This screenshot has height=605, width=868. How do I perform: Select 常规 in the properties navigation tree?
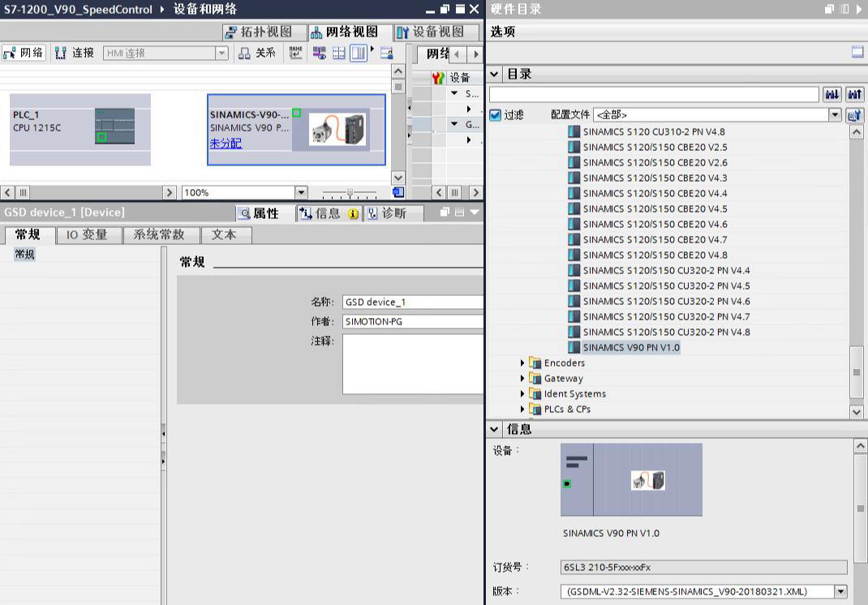(x=24, y=254)
